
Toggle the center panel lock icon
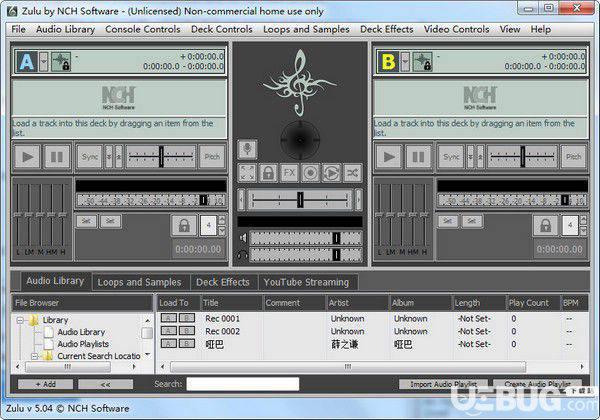(x=268, y=173)
